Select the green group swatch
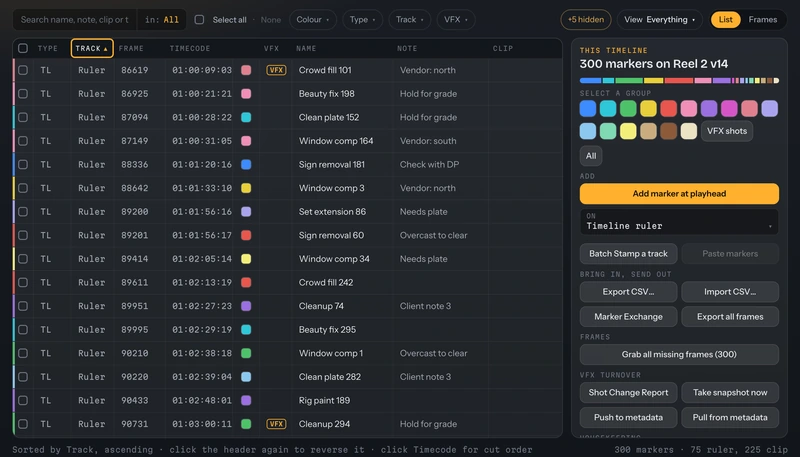The image size is (800, 457). tap(628, 108)
